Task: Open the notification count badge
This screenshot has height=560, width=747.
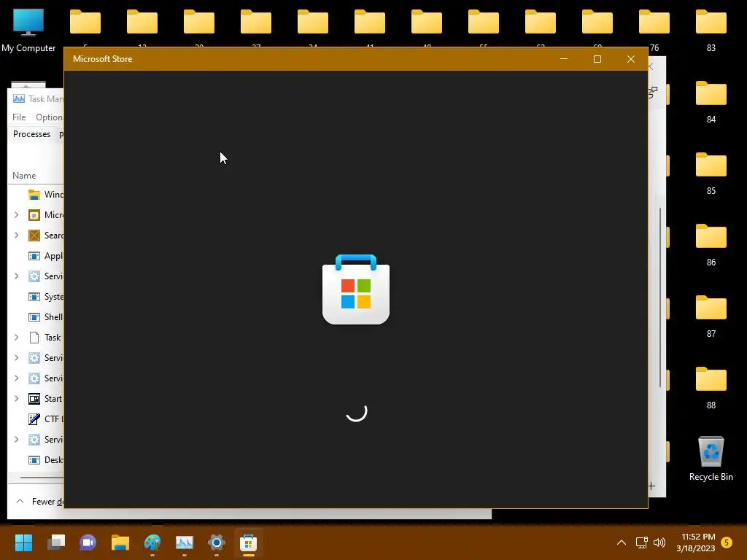Action: (727, 542)
